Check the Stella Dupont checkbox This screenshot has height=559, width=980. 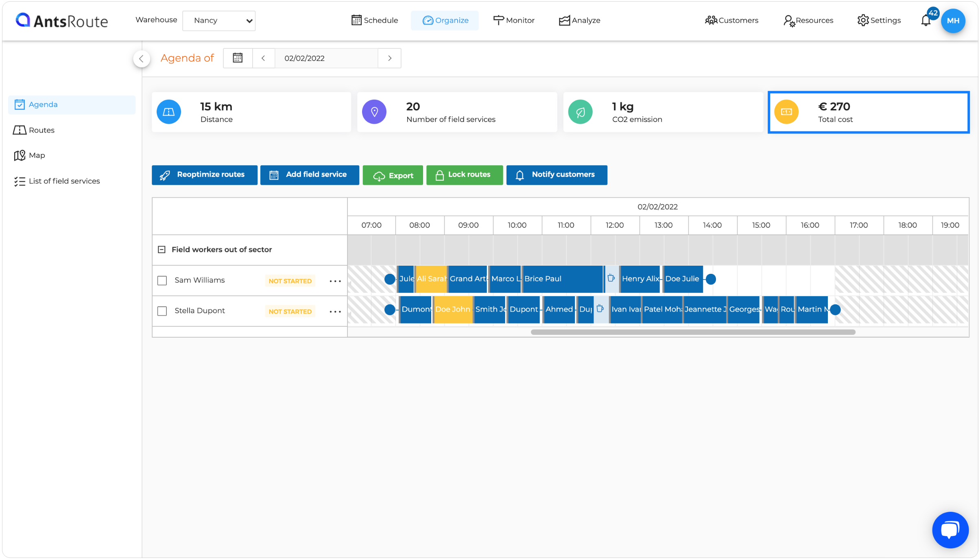[x=162, y=311]
